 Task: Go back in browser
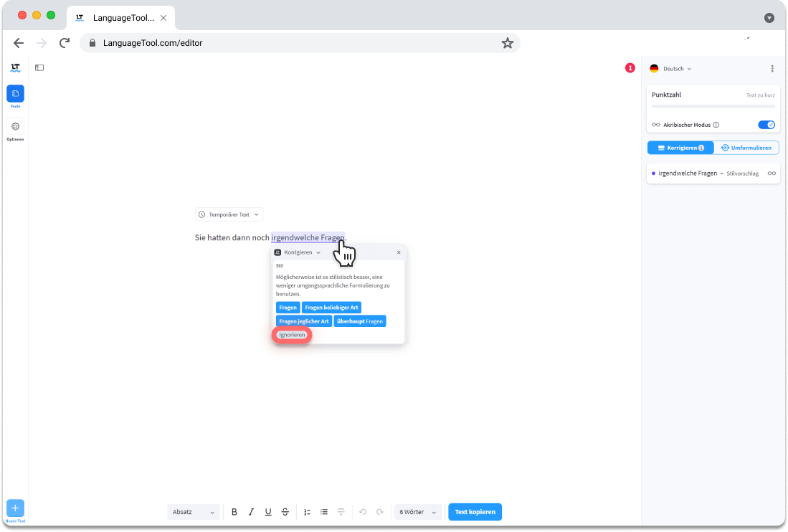point(19,43)
